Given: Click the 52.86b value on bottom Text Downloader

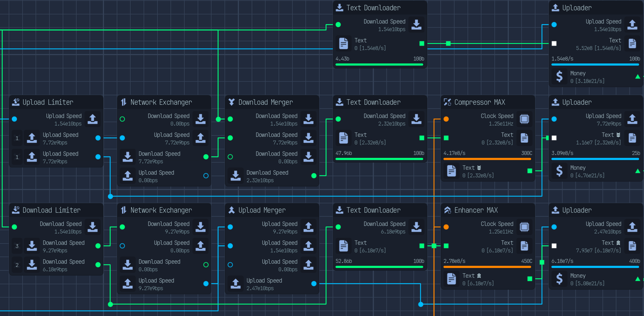Looking at the screenshot, I should pos(344,261).
